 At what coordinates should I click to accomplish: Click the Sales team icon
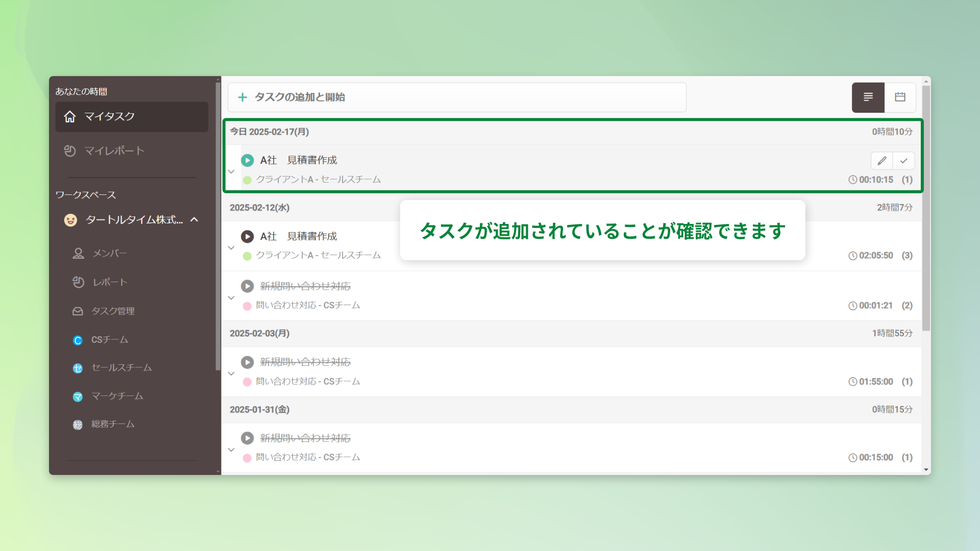[x=78, y=367]
